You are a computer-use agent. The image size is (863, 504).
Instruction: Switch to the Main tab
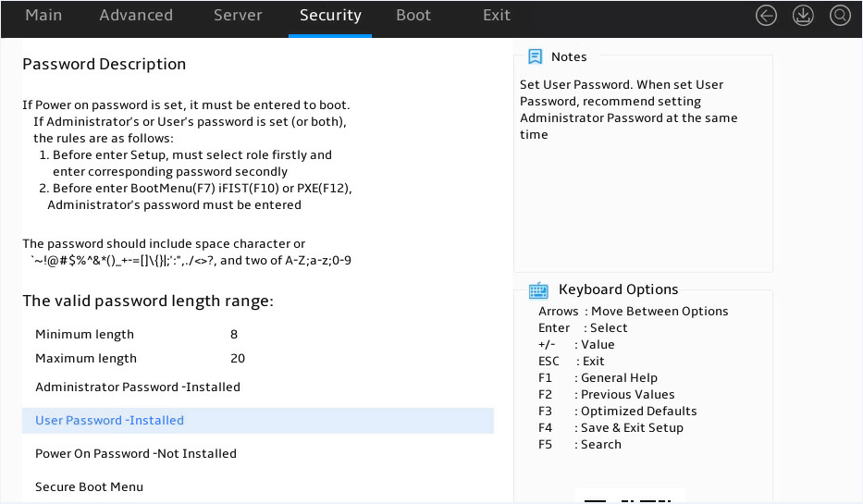click(x=43, y=16)
